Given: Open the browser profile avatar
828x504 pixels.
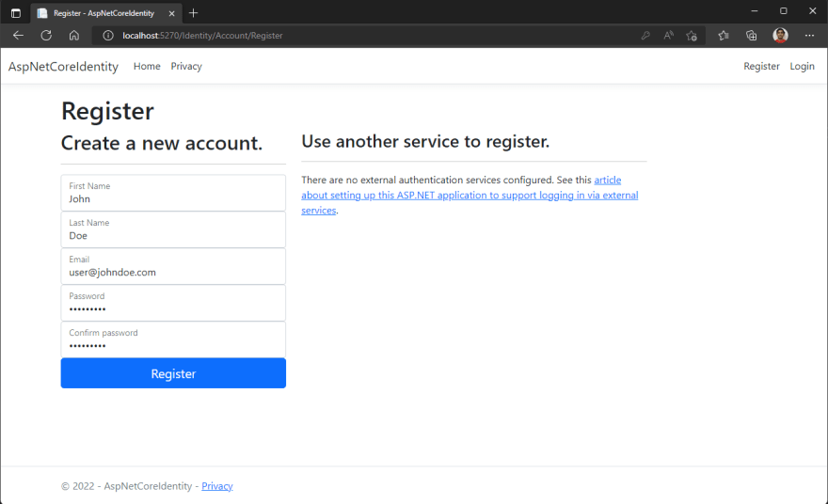Looking at the screenshot, I should point(780,36).
